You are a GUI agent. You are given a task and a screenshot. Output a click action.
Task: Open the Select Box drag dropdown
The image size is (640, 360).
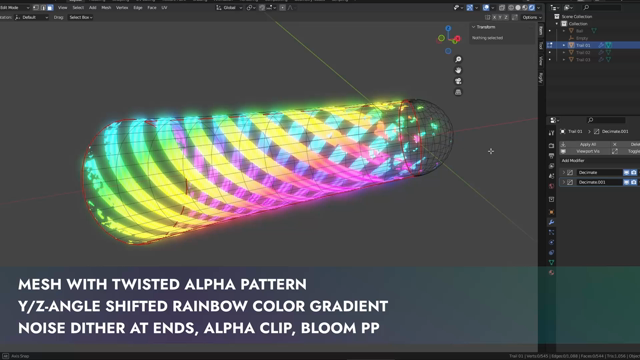coord(80,18)
